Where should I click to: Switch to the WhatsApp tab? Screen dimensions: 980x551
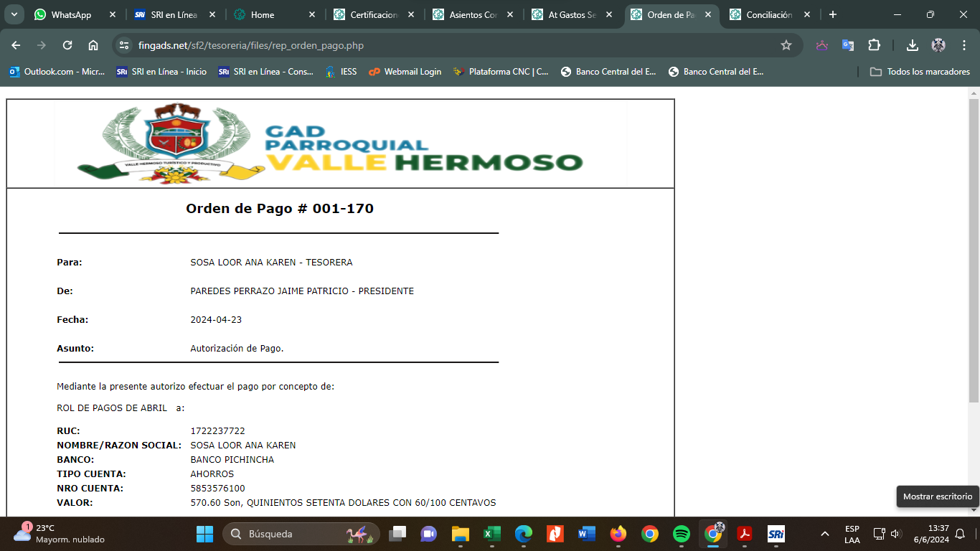point(71,14)
